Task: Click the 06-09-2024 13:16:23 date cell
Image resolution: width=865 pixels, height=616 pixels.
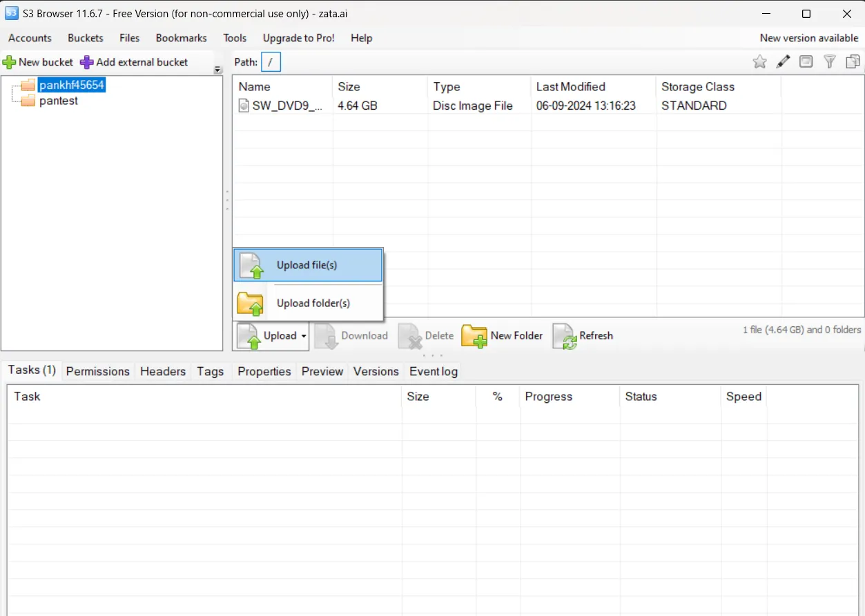Action: point(586,106)
